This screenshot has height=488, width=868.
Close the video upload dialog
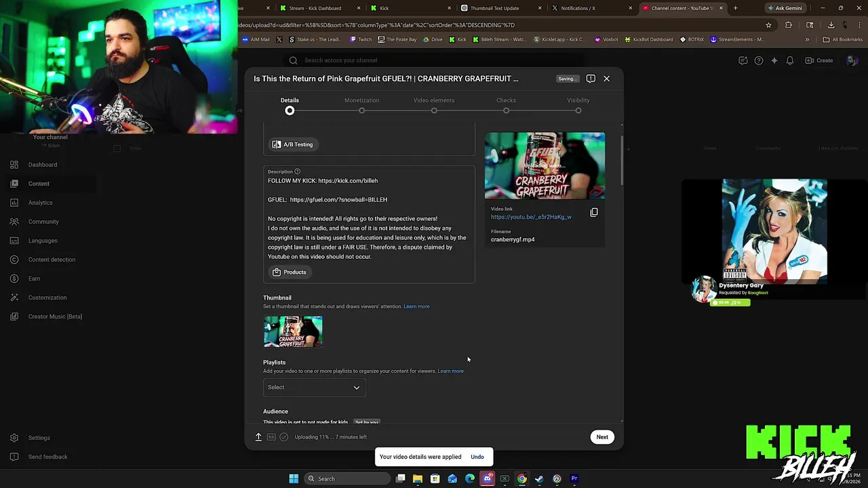tap(606, 79)
